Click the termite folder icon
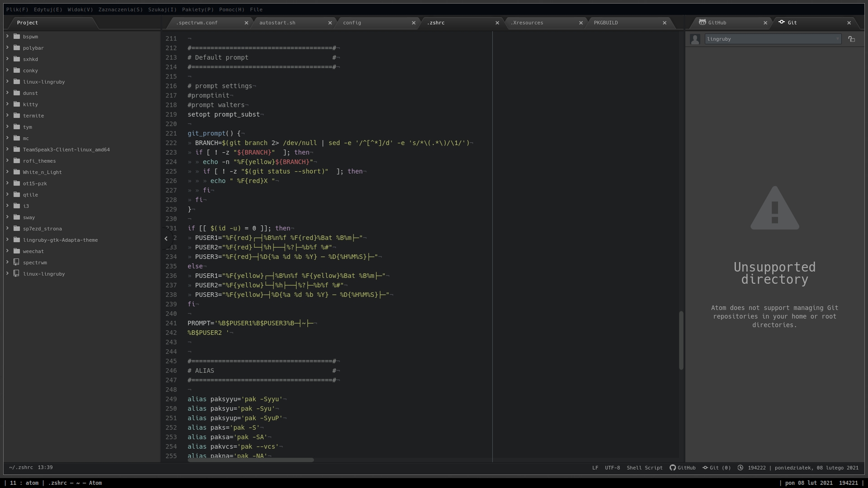Image resolution: width=868 pixels, height=488 pixels. point(17,116)
